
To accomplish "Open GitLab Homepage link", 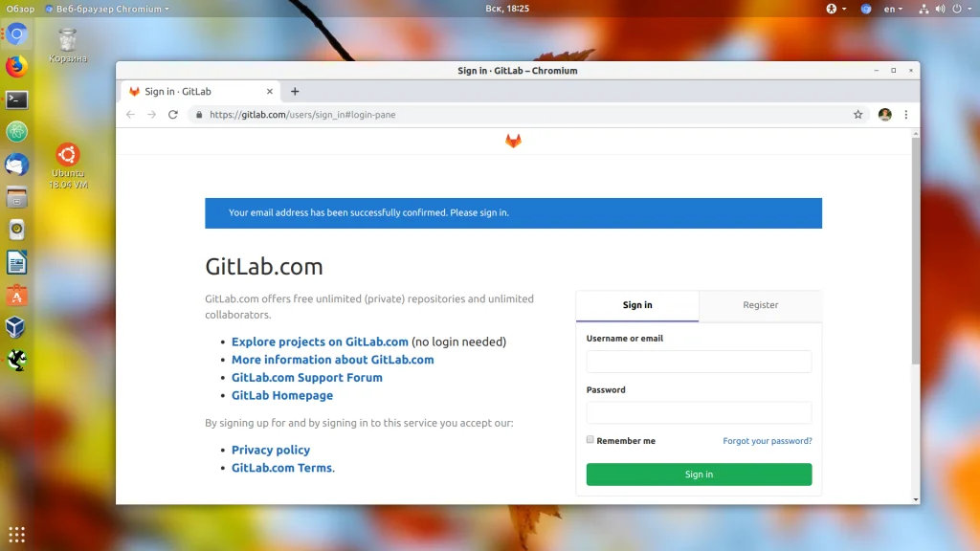I will pos(282,395).
